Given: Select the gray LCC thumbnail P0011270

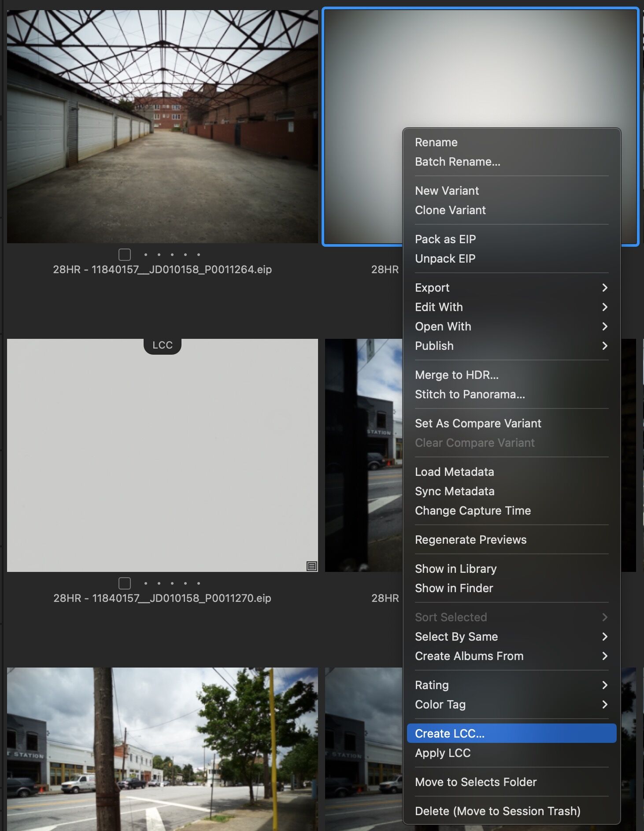Looking at the screenshot, I should [x=163, y=455].
